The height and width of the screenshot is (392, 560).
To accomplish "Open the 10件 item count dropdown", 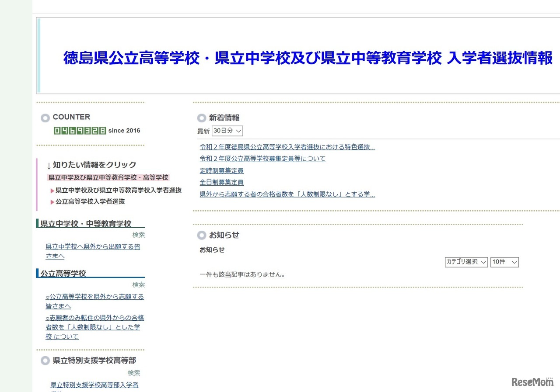I will click(504, 262).
